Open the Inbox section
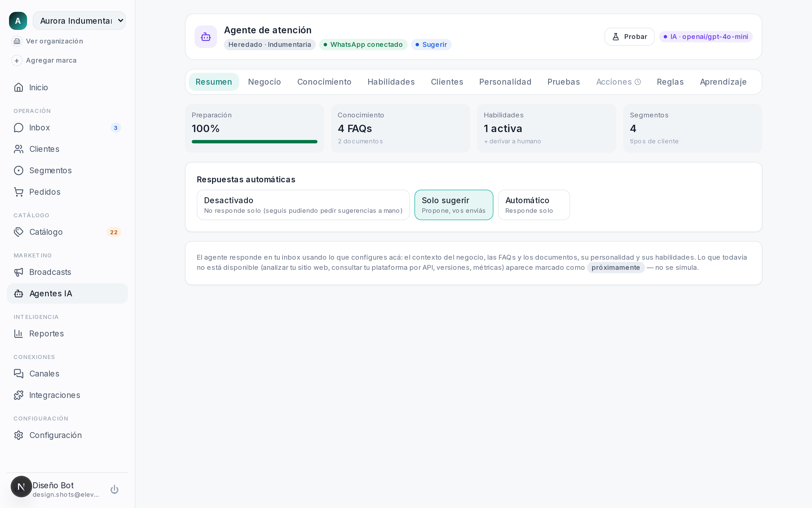Image resolution: width=812 pixels, height=508 pixels. pyautogui.click(x=67, y=128)
